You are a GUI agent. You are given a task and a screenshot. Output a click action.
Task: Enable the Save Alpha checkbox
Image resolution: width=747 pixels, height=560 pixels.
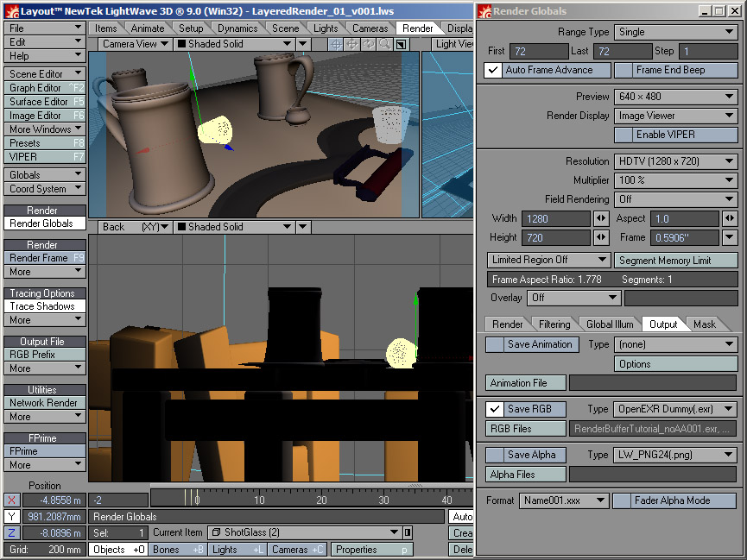click(x=495, y=455)
